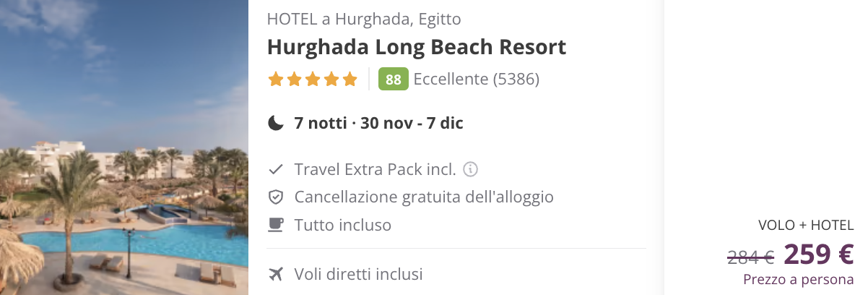Screen dimensions: 868x295
Task: Click the airplane icon for direct flights
Action: click(275, 274)
